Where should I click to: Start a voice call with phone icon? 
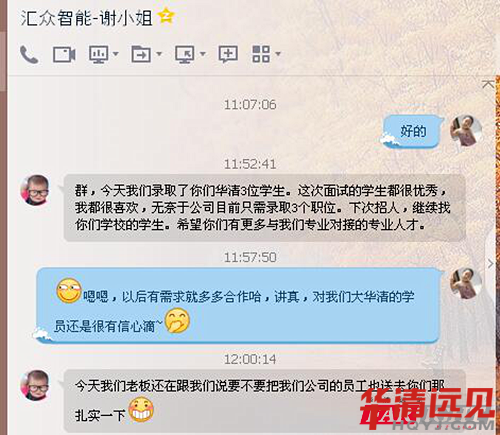coord(29,54)
